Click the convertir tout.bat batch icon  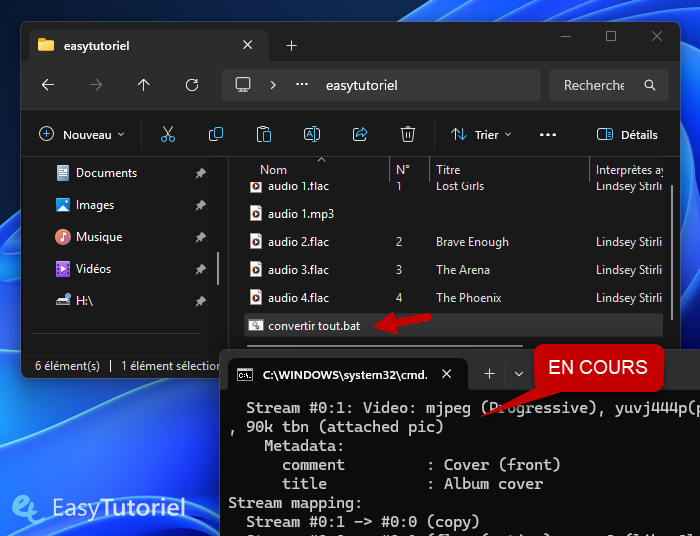coord(256,326)
